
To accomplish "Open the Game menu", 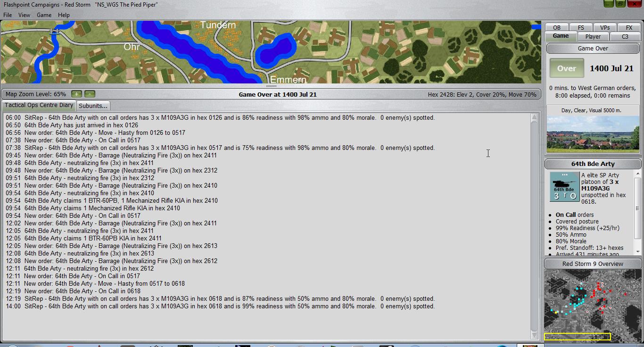I will (44, 15).
